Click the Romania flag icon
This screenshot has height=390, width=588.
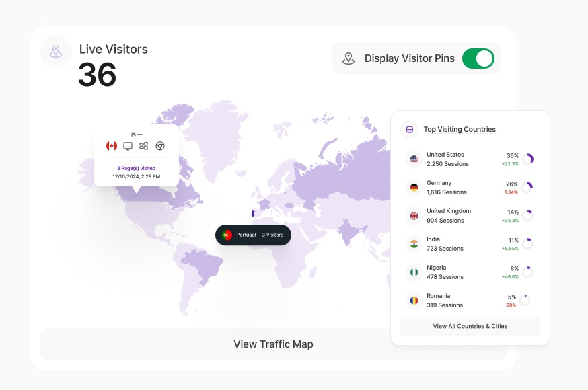[x=414, y=301]
